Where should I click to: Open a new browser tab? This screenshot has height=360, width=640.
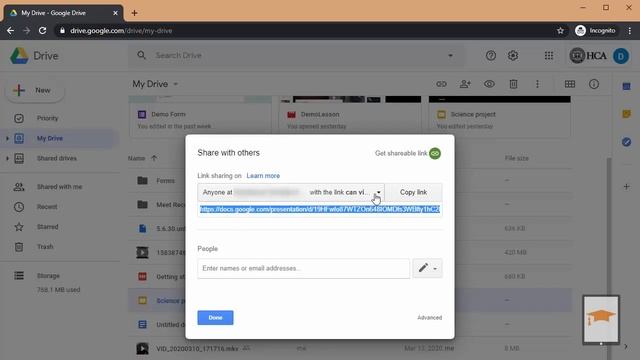click(x=134, y=13)
